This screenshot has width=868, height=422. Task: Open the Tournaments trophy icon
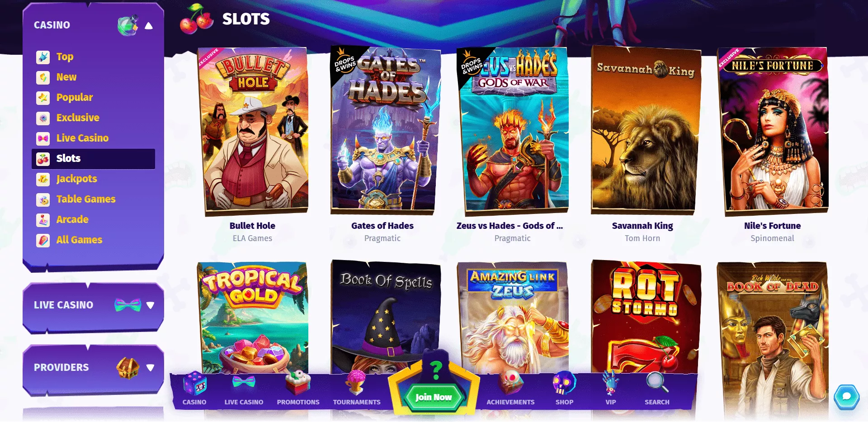point(357,383)
